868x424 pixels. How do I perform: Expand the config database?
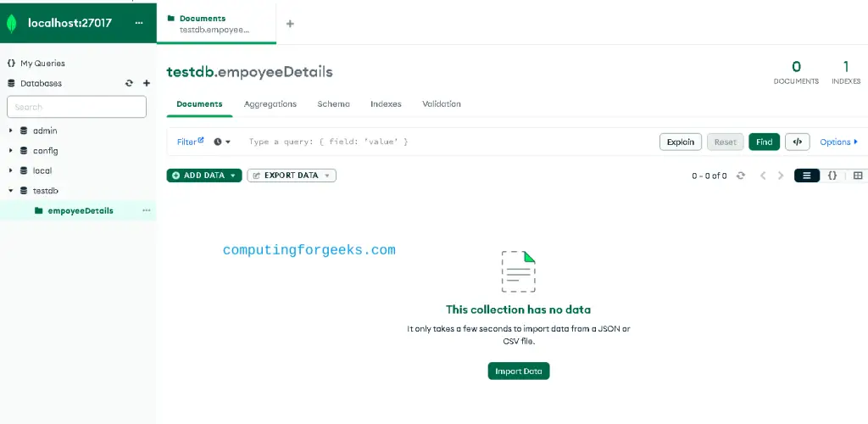point(10,151)
